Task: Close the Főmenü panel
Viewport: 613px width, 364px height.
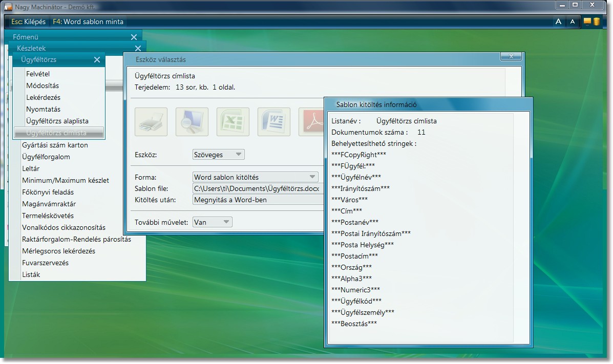Action: point(134,37)
